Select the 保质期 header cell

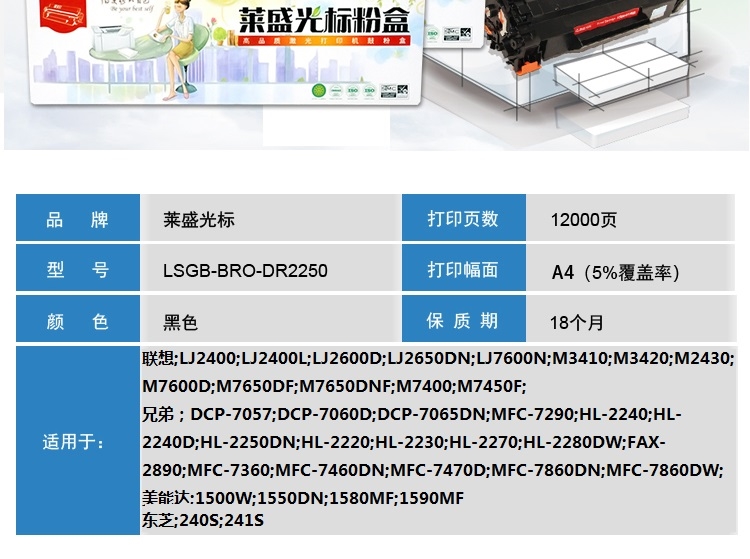click(x=462, y=322)
